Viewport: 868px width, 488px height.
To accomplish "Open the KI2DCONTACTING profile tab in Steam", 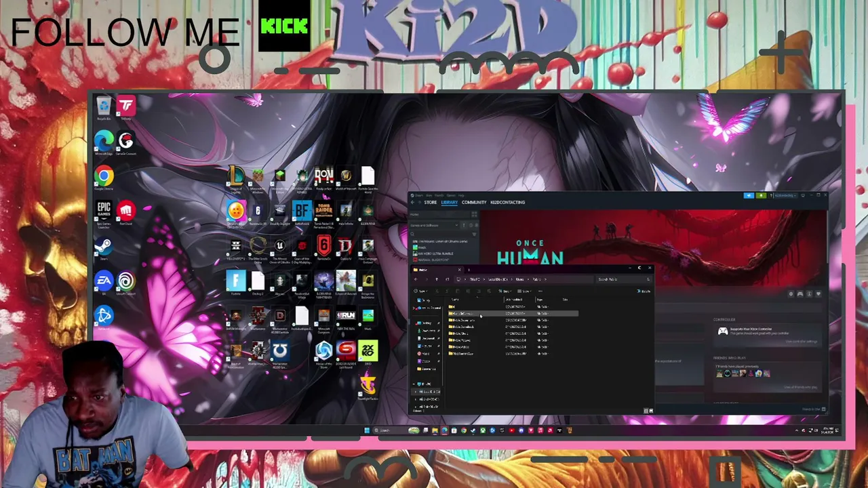I will tap(508, 202).
